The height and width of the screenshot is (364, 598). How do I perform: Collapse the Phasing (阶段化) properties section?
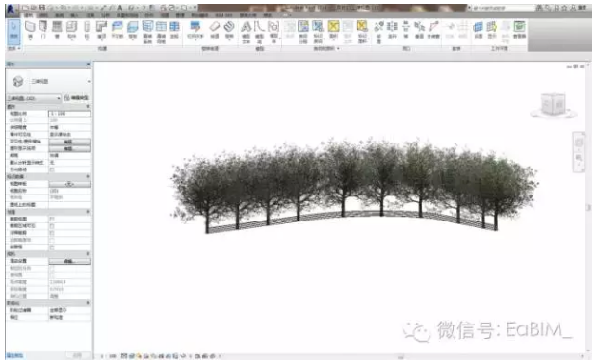point(88,303)
